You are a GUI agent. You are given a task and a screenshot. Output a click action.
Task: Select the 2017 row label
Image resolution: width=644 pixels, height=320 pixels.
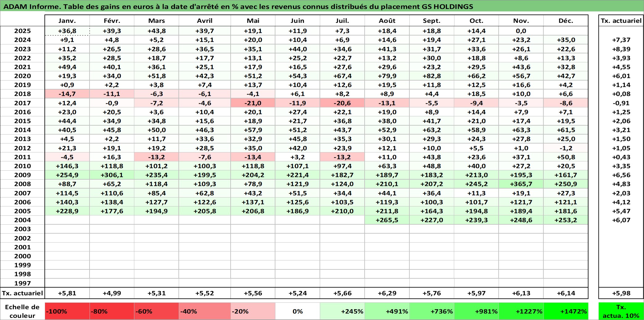(x=23, y=103)
